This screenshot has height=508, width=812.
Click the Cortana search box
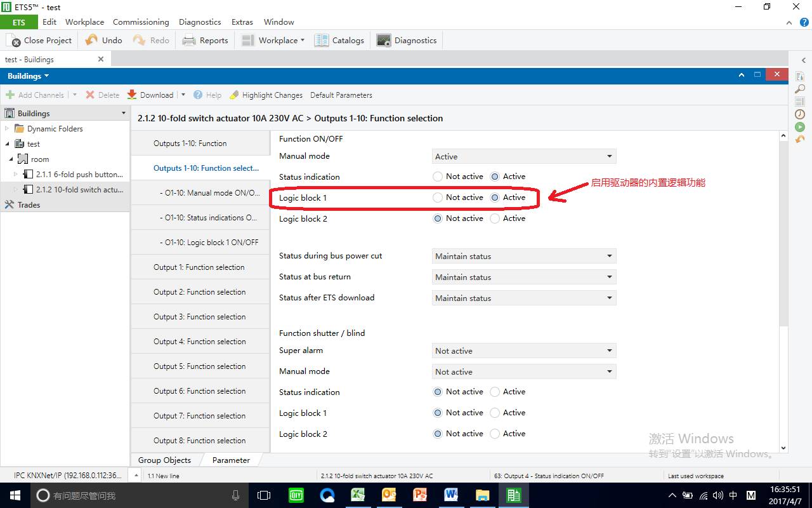click(x=138, y=495)
